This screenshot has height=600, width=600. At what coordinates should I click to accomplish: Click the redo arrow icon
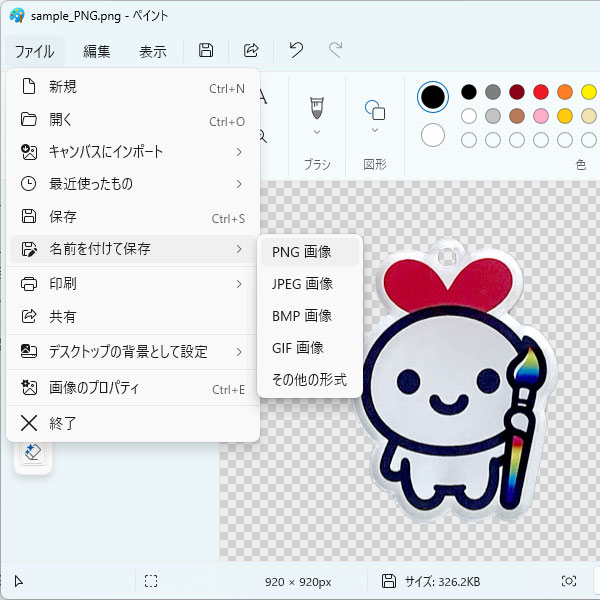coord(336,50)
